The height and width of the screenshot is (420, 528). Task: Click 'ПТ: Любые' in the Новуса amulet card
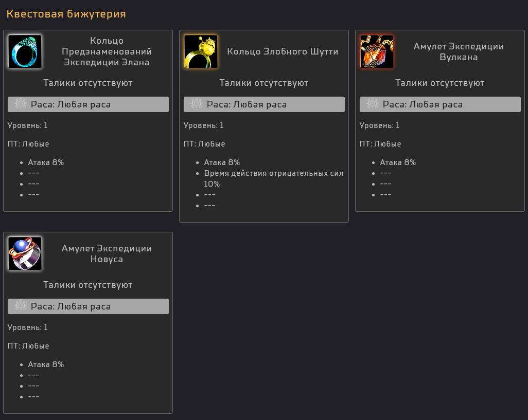[x=28, y=346]
